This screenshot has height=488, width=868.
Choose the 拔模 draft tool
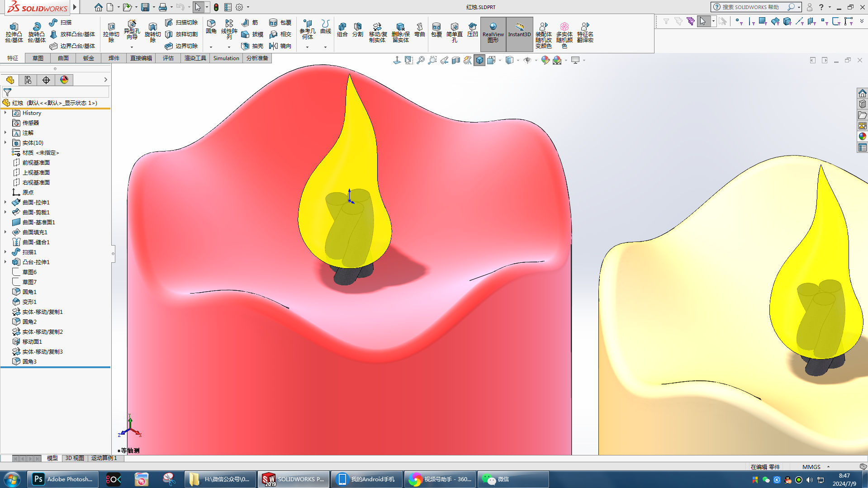[x=252, y=34]
